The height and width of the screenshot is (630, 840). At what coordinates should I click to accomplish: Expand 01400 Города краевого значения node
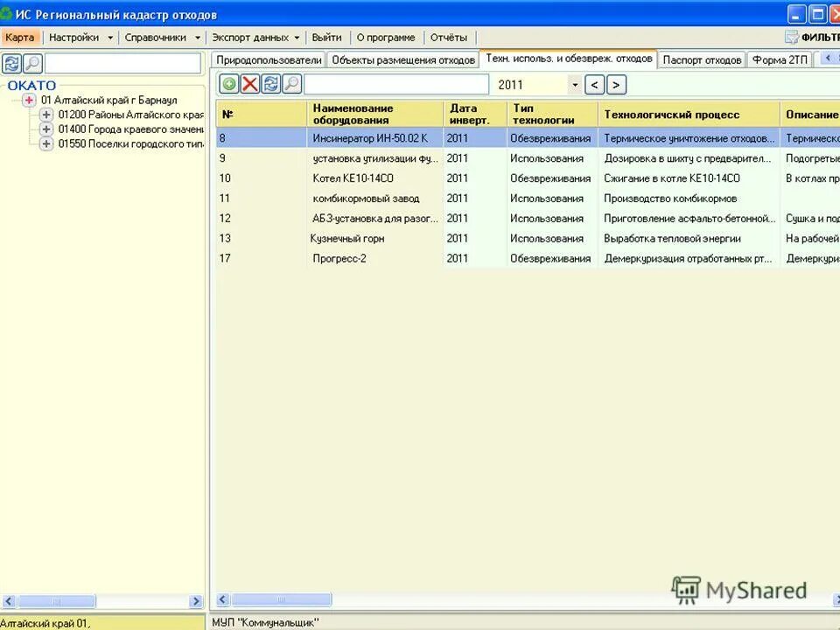pos(46,129)
